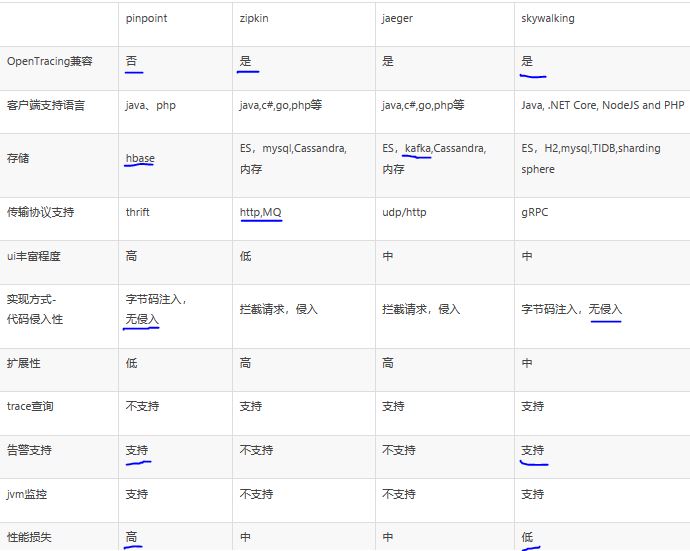Click the java、php cell
This screenshot has width=690, height=551.
(x=150, y=106)
